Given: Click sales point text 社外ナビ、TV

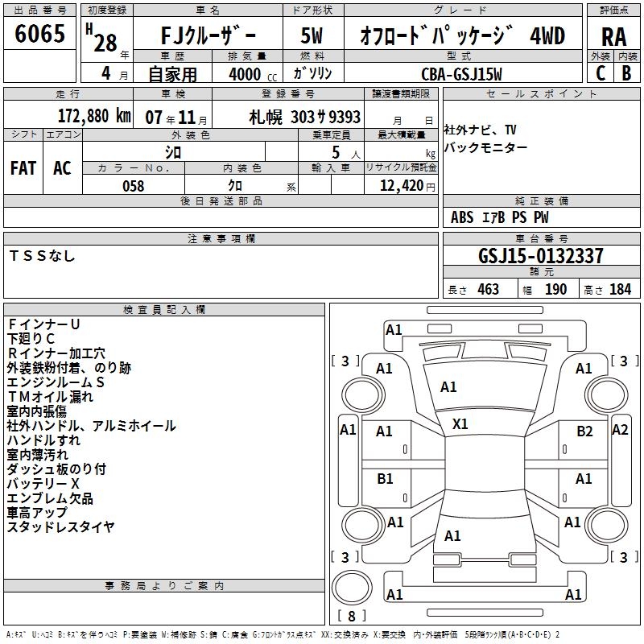Looking at the screenshot, I should [480, 130].
